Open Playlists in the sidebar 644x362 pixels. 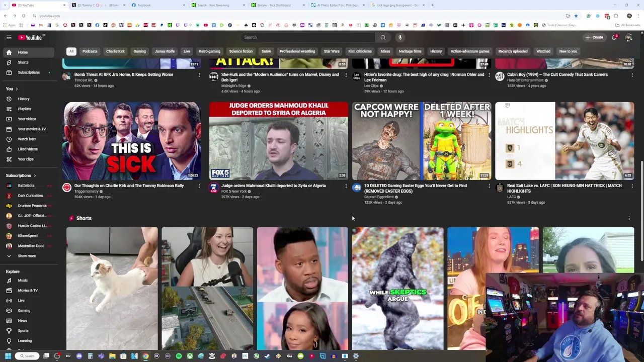pos(28,109)
